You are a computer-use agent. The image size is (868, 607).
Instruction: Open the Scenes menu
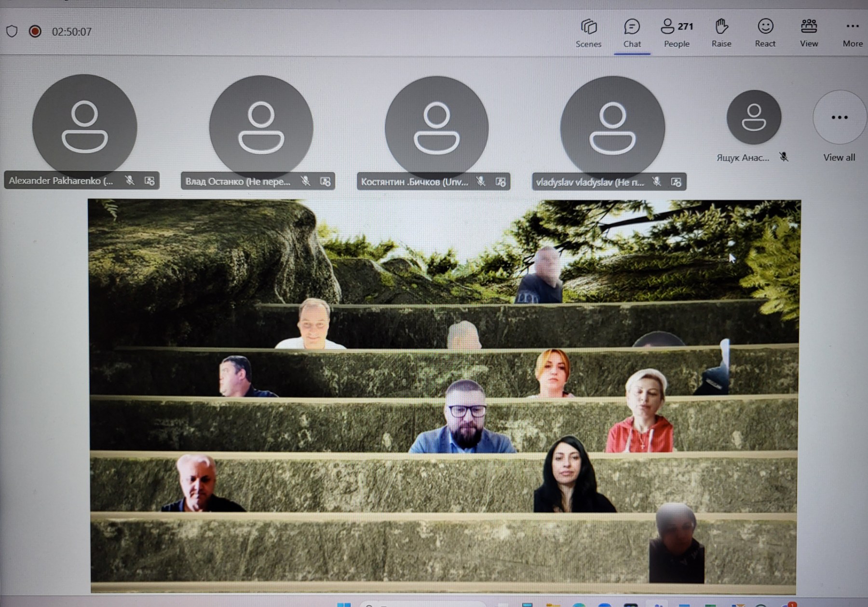588,33
